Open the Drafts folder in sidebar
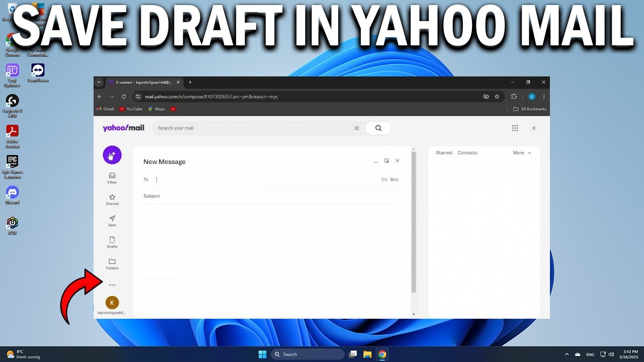 point(112,242)
